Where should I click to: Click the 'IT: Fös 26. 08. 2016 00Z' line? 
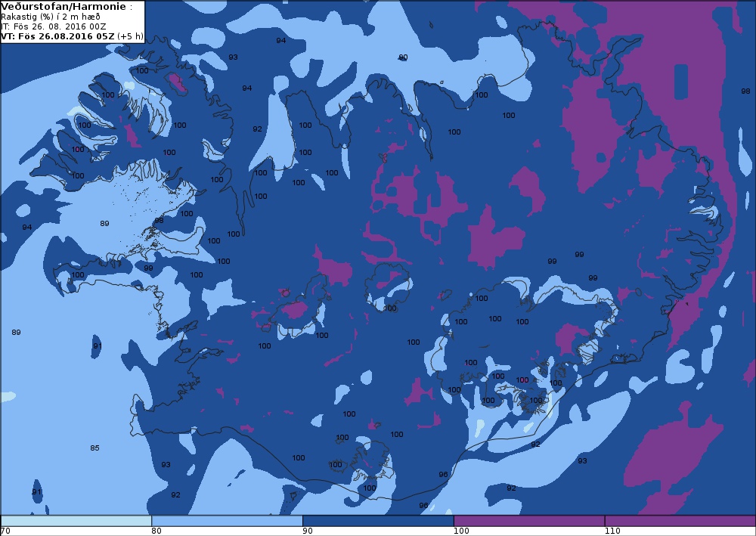coord(54,26)
